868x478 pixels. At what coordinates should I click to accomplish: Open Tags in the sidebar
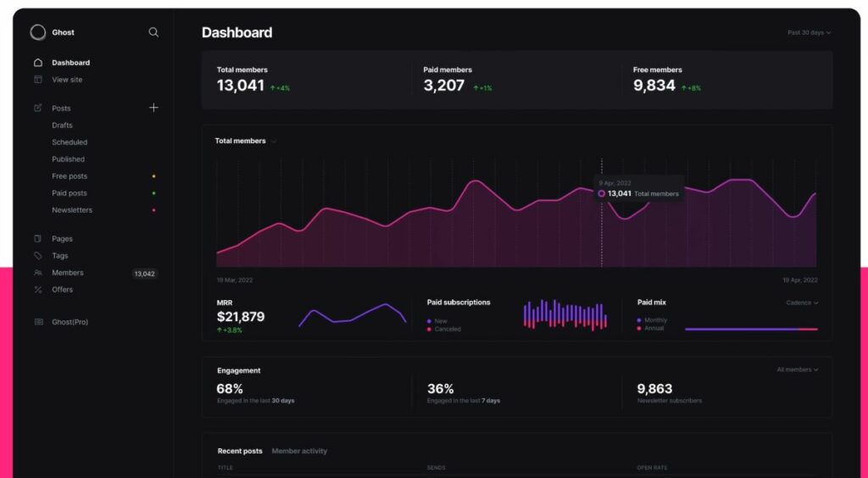pyautogui.click(x=60, y=256)
